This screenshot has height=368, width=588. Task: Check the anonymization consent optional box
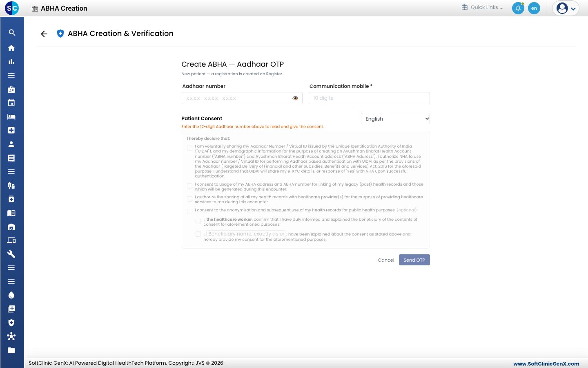[189, 212]
